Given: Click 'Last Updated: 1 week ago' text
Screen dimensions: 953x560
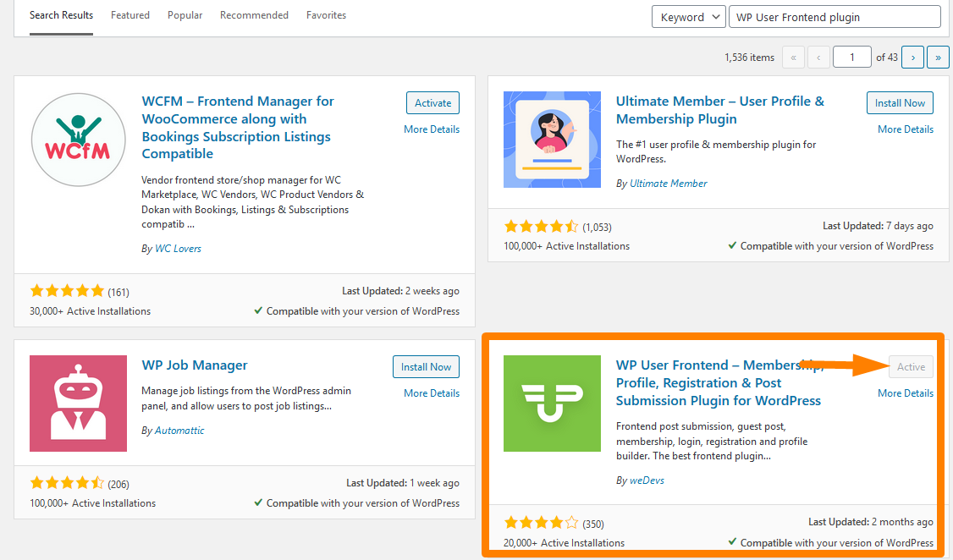Looking at the screenshot, I should coord(403,483).
